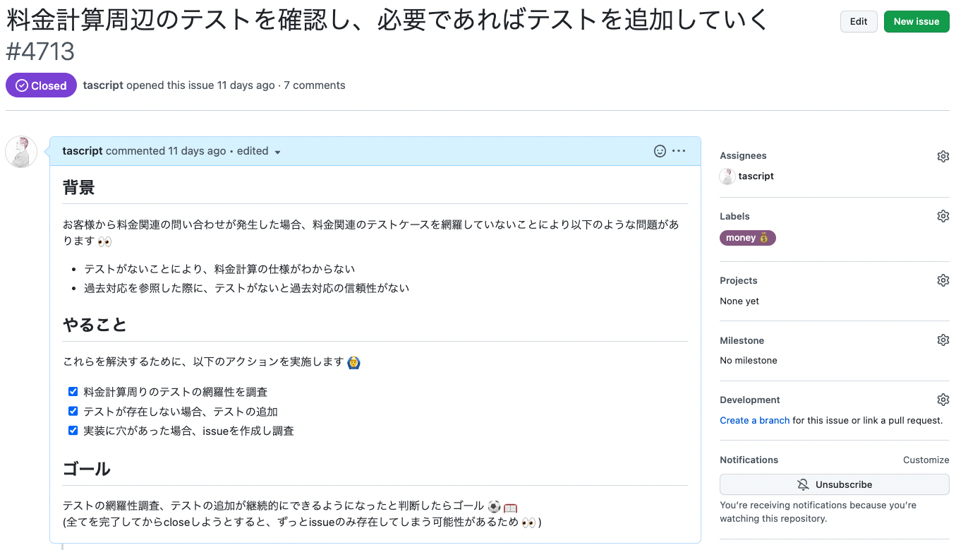This screenshot has width=980, height=550.
Task: Click the Unsubscribe button
Action: [x=835, y=484]
